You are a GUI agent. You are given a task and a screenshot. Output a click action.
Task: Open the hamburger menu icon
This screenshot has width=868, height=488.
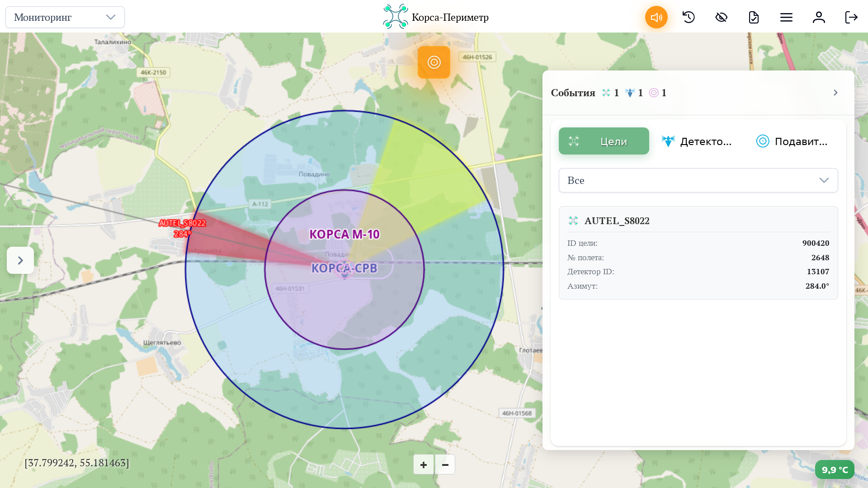point(786,17)
